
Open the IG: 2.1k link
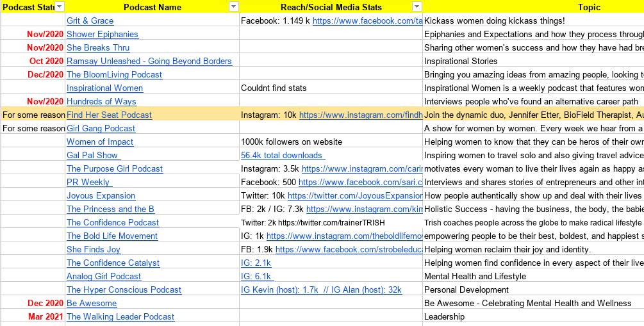pyautogui.click(x=256, y=263)
